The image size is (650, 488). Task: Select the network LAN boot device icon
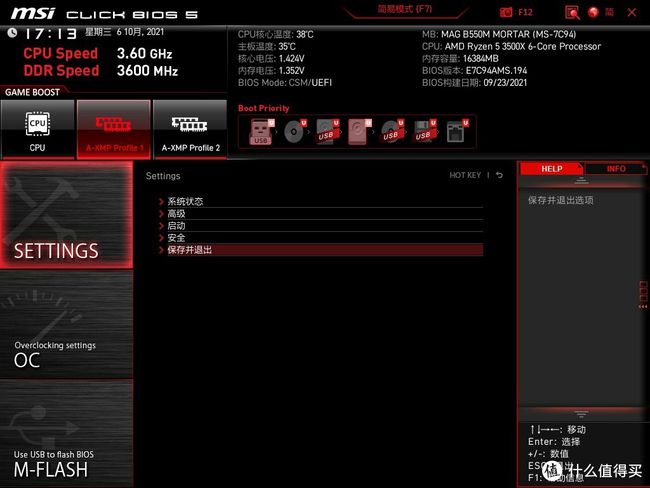(457, 131)
